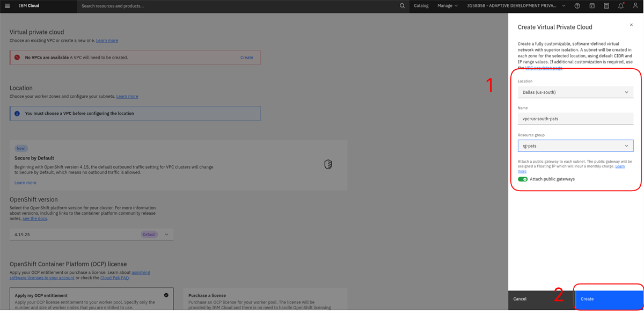Click the Create Virtual Private Cloud title

tap(555, 27)
